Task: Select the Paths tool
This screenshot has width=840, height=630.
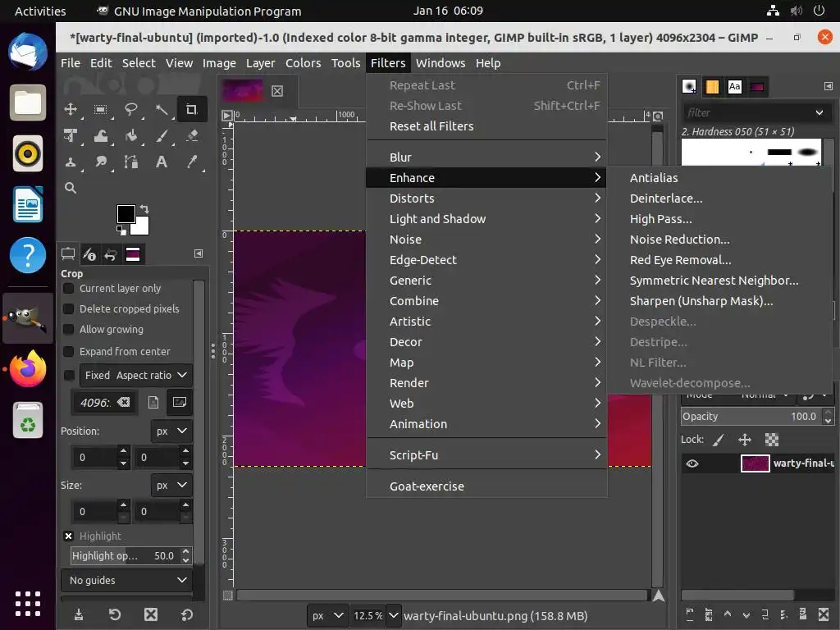Action: (130, 162)
